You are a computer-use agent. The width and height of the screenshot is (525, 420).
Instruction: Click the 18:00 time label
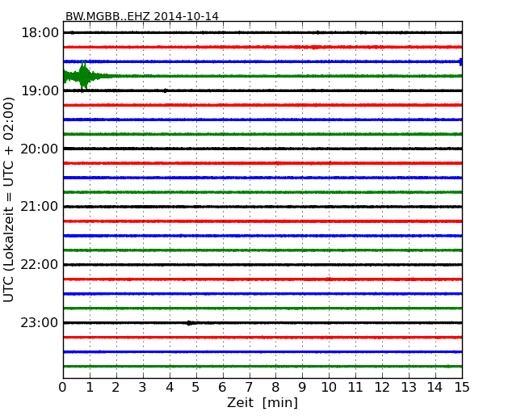tap(40, 33)
